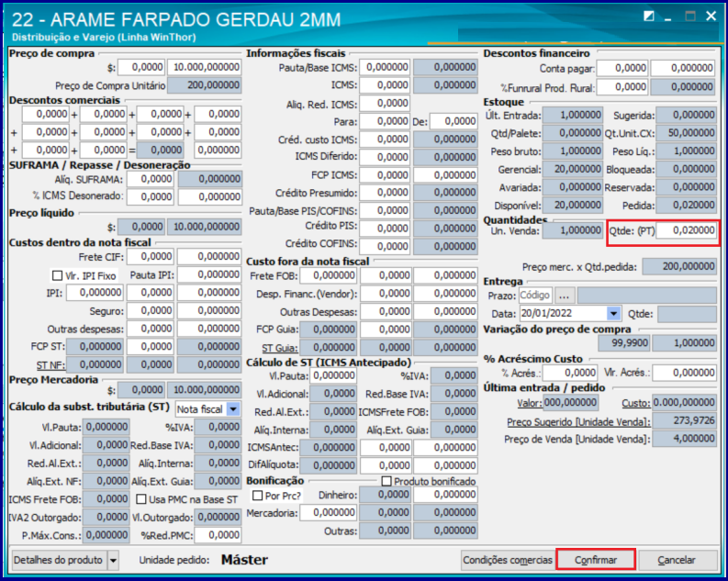The image size is (728, 581).
Task: Confirm the item with Confirmar
Action: (x=596, y=560)
